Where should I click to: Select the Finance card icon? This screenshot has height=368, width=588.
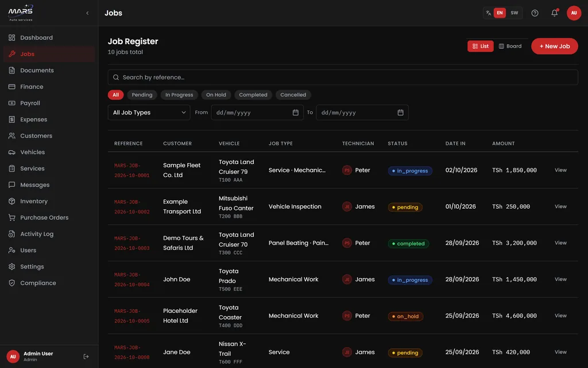(12, 87)
